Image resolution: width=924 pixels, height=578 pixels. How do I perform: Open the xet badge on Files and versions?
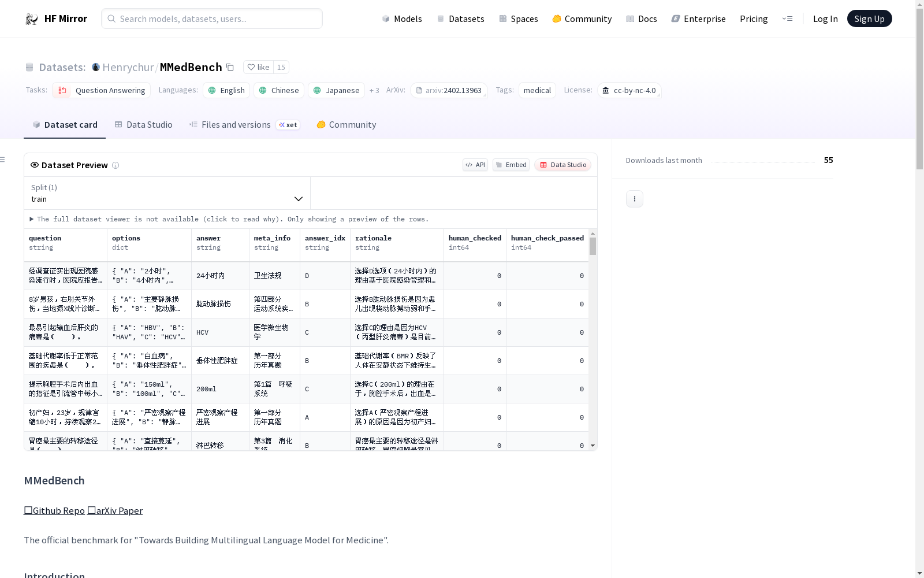(288, 124)
